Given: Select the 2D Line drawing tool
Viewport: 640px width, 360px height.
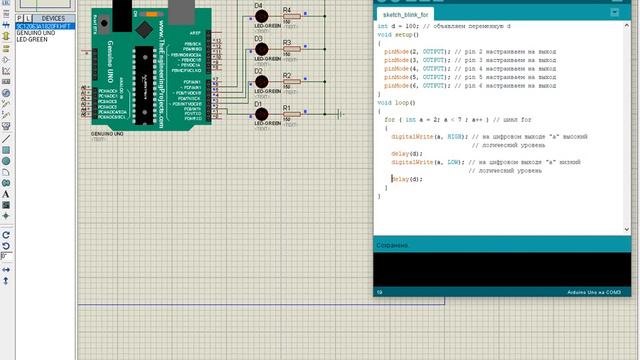Looking at the screenshot, I should coord(6,139).
